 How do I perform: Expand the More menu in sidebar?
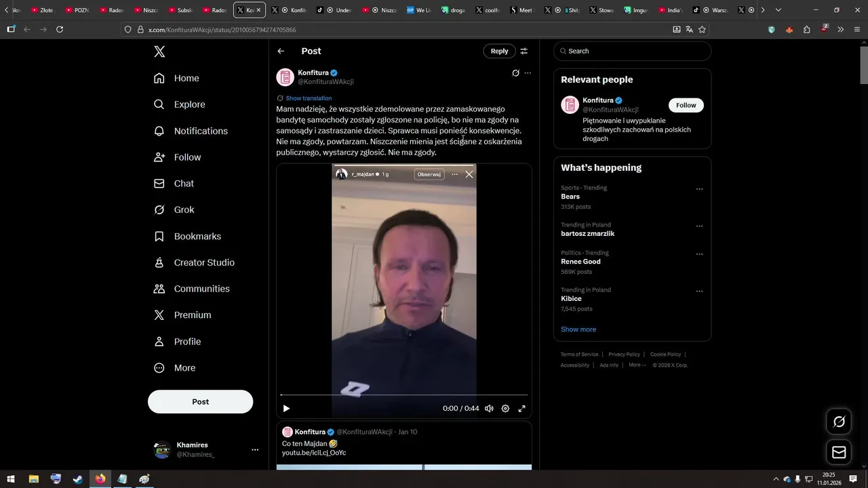pos(174,368)
